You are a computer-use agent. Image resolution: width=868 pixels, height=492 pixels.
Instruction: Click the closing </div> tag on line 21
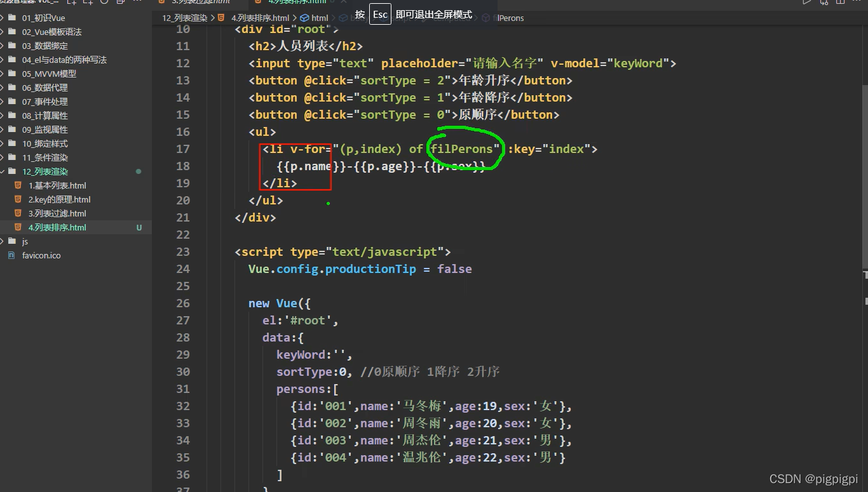coord(255,217)
